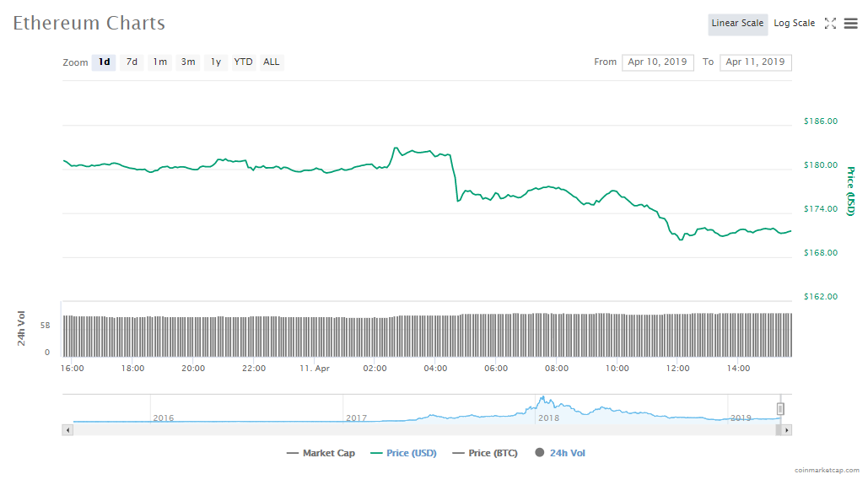The height and width of the screenshot is (485, 868).
Task: Switch to Linear Scale
Action: pyautogui.click(x=737, y=24)
